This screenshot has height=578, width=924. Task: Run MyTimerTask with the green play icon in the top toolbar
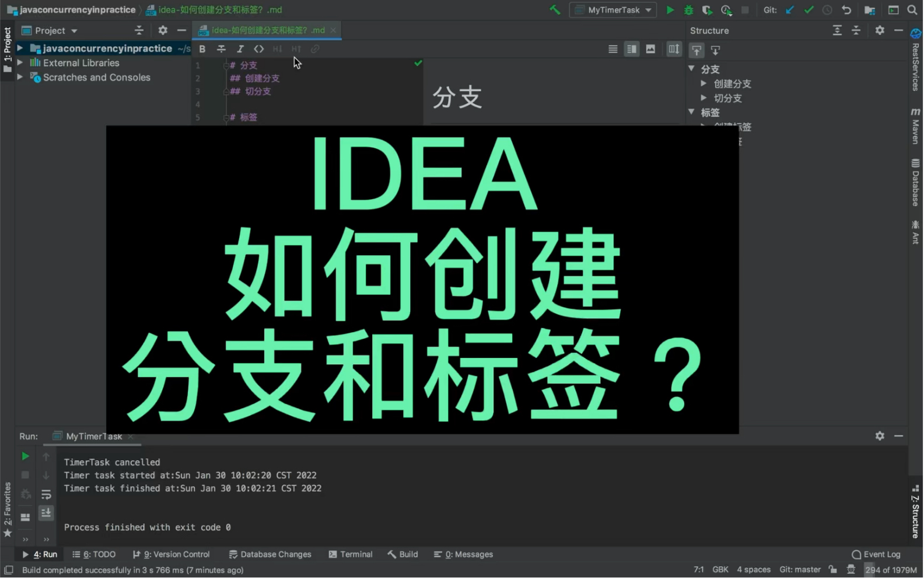pos(670,10)
